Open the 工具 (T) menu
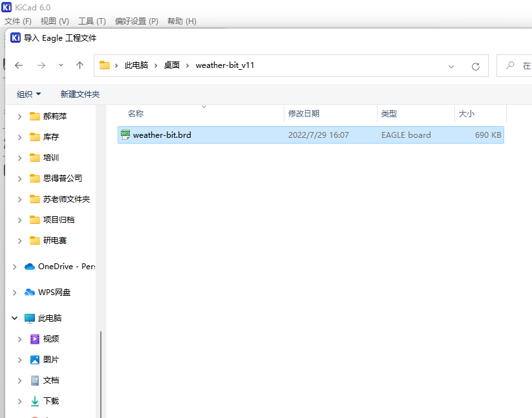 pyautogui.click(x=92, y=21)
